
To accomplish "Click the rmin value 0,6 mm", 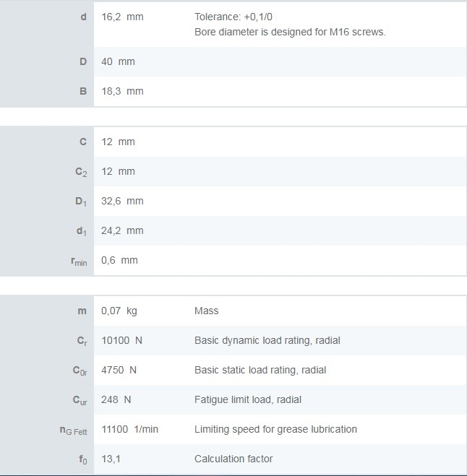I will tap(119, 260).
